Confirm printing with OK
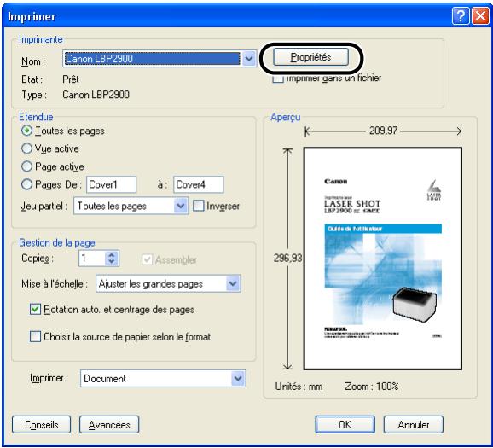 345,424
